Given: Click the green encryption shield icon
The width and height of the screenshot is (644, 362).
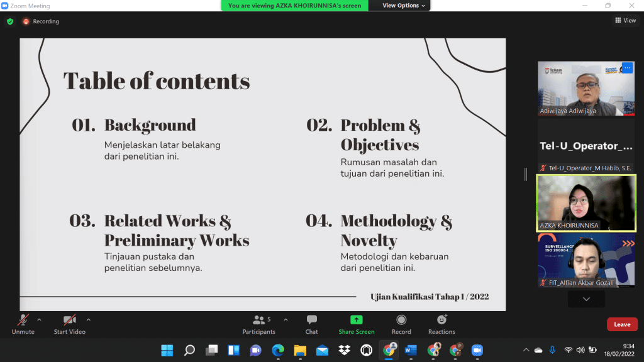Looking at the screenshot, I should tap(10, 21).
